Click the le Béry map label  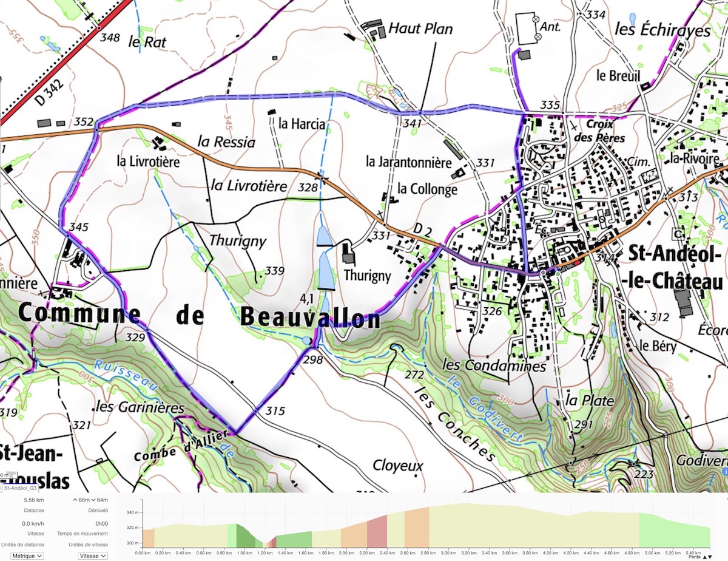(658, 347)
